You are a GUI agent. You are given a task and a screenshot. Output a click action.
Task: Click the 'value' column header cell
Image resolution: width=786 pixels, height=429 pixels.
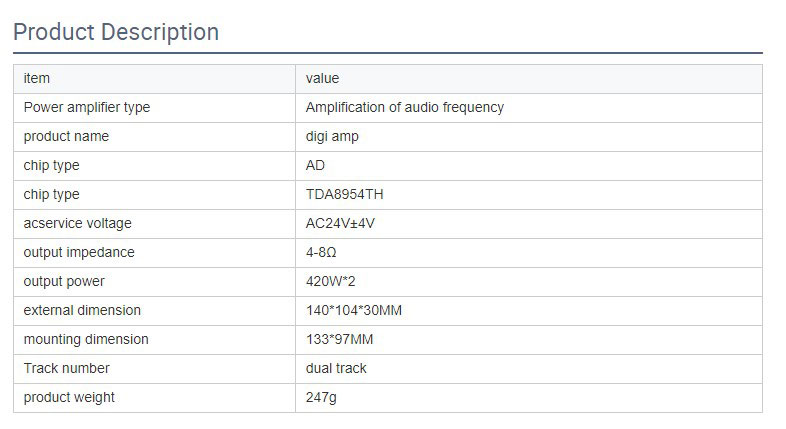click(x=322, y=78)
